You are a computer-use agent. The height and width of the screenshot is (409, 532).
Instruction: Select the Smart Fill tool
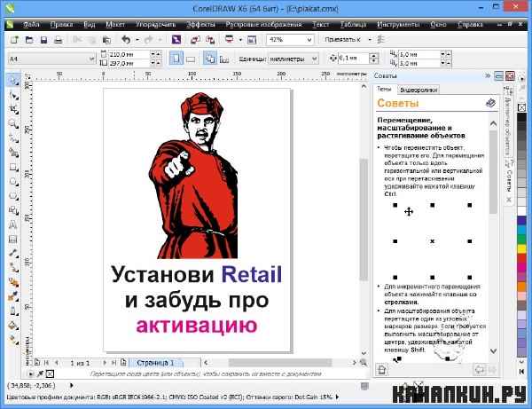point(13,153)
